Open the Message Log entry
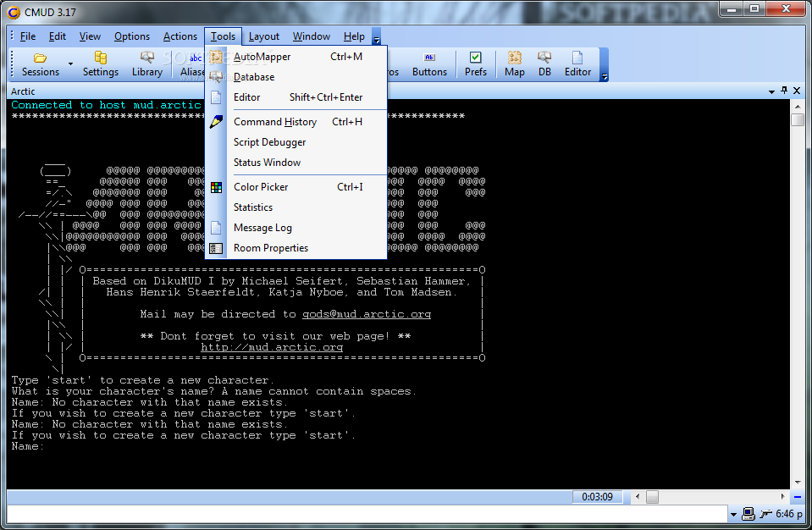This screenshot has height=530, width=812. 296,228
